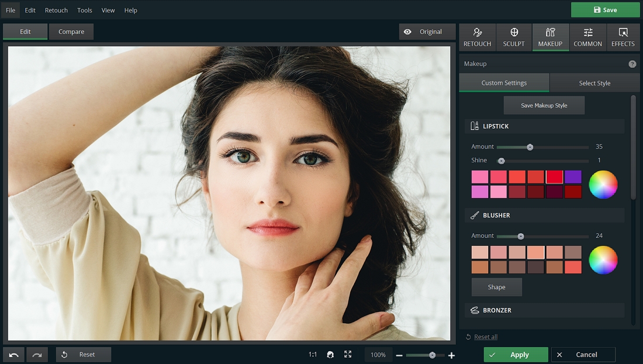Click the zoom slider handle
Viewport: 643px width, 364px height.
[x=432, y=355]
